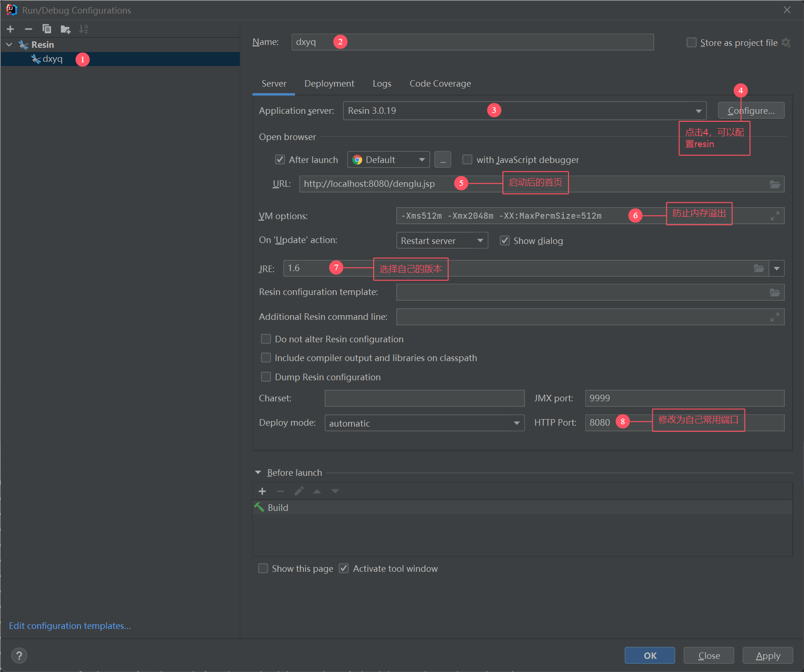Click the Copy Configuration icon

pos(47,29)
